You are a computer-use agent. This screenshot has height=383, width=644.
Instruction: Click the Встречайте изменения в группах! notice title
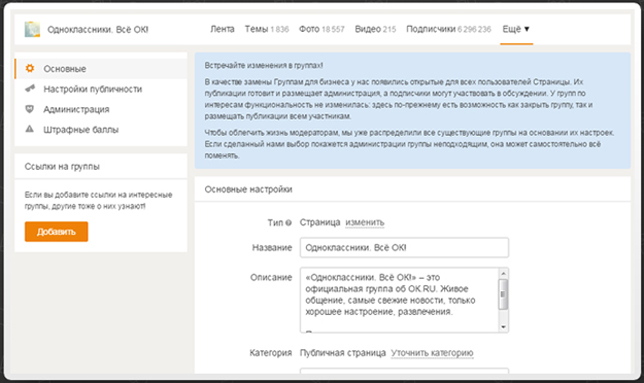pos(264,65)
